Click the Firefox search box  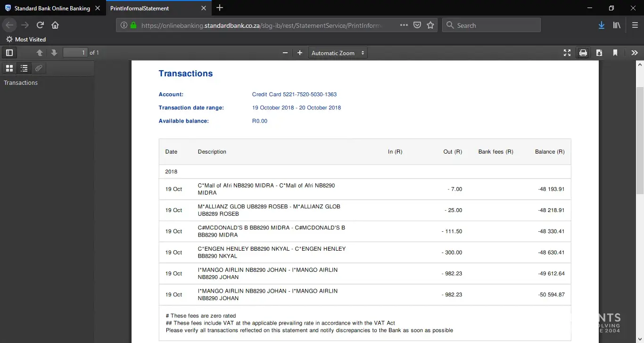[491, 25]
